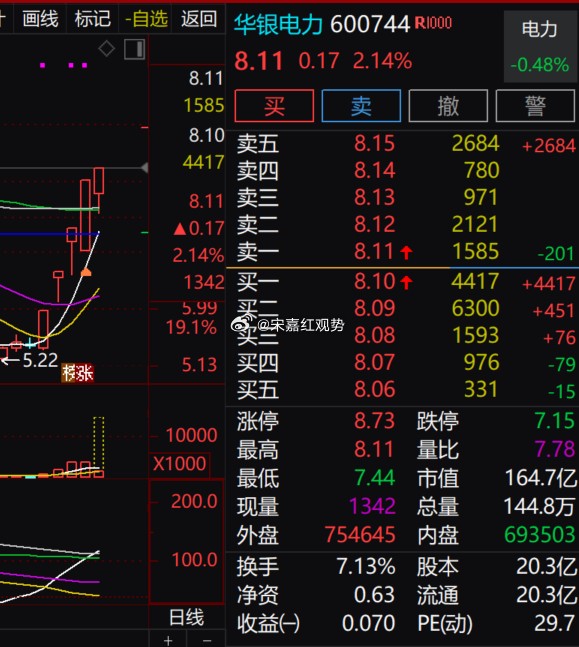The image size is (579, 647).
Task: Click the 卖五 volume 2684
Action: 476,144
